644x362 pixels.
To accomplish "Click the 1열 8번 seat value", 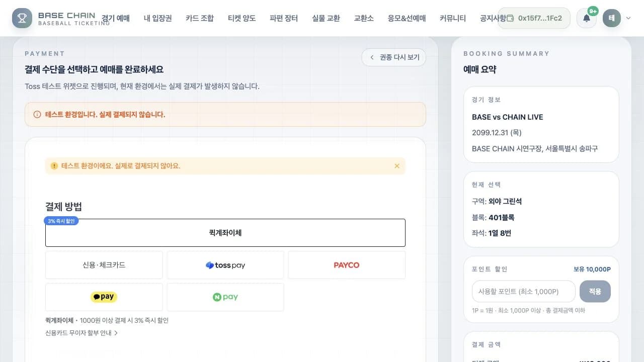I will click(500, 233).
